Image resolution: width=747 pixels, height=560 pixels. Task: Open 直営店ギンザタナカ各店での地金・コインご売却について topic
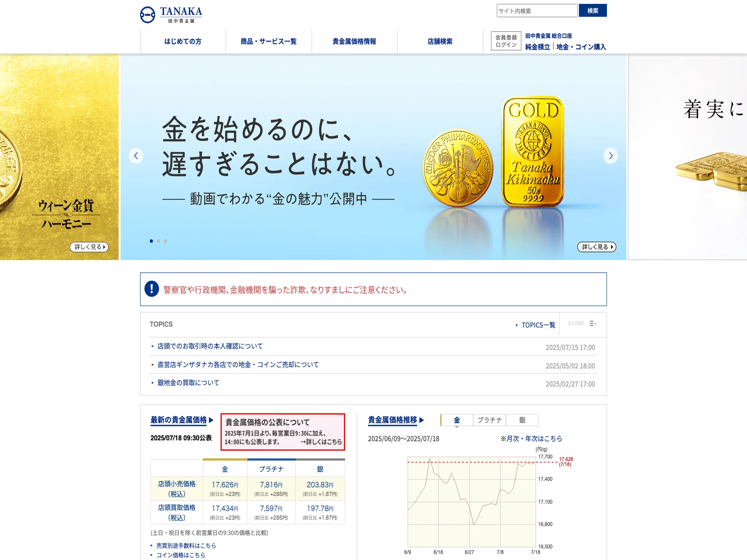click(x=238, y=365)
